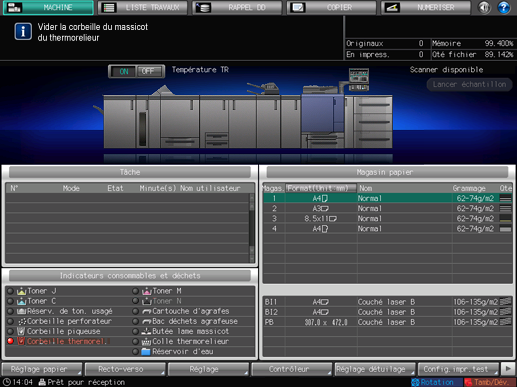This screenshot has width=517, height=387.
Task: Expand the Recto-verso menu button
Action: click(125, 369)
